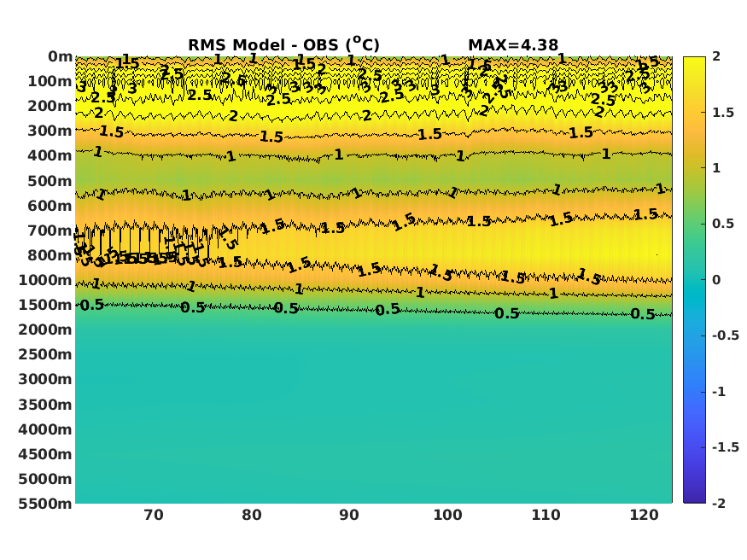The height and width of the screenshot is (560, 747).
Task: Click the '110' x-axis tick label
Action: pyautogui.click(x=546, y=516)
